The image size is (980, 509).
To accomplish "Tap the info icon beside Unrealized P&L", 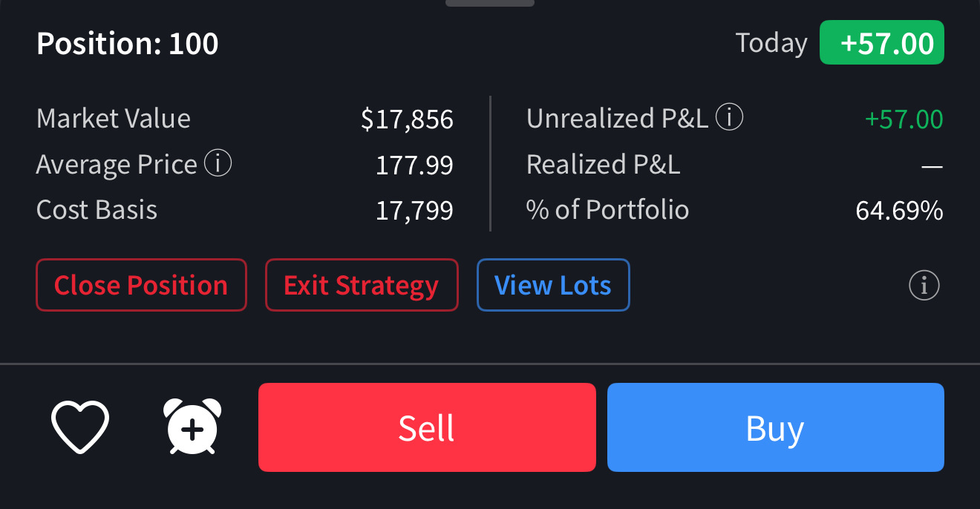I will (729, 117).
